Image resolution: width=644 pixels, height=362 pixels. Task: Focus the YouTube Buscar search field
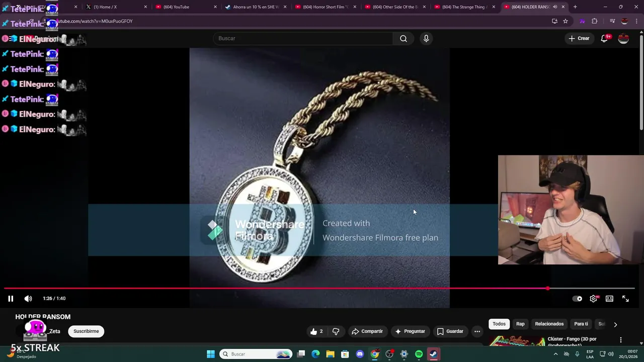click(303, 39)
